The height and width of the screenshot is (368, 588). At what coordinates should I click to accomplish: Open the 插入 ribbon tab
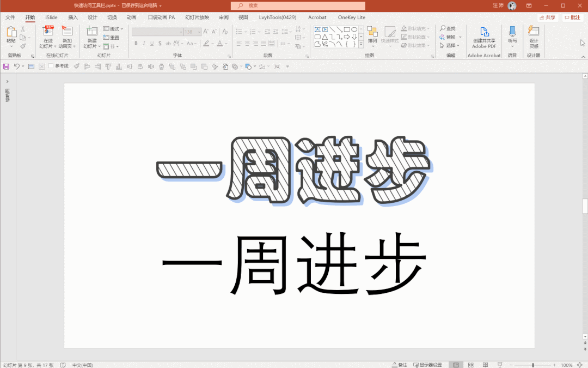click(73, 17)
